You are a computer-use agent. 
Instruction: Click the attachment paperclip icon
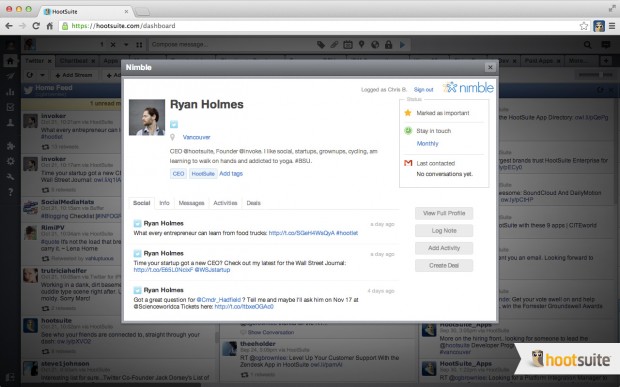[334, 45]
